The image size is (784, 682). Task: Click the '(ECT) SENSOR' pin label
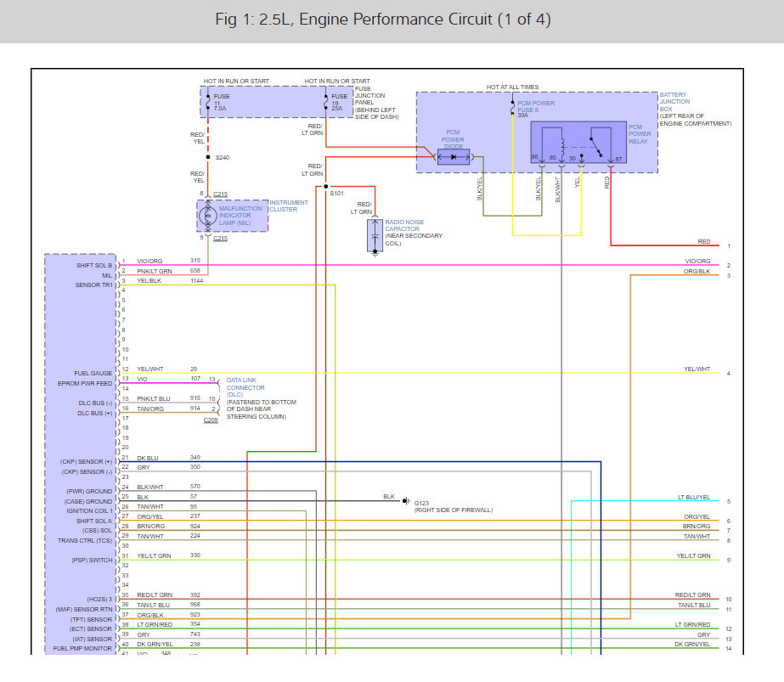tap(91, 629)
